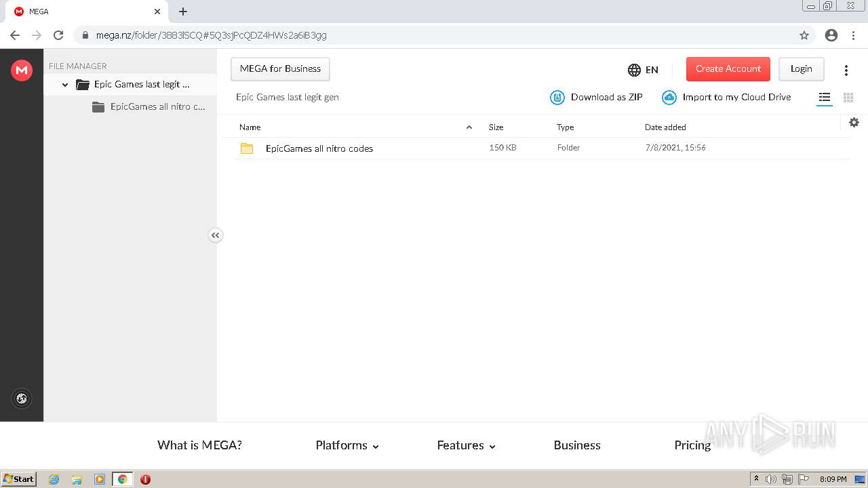
Task: Open Windows Explorer from taskbar
Action: [x=77, y=479]
